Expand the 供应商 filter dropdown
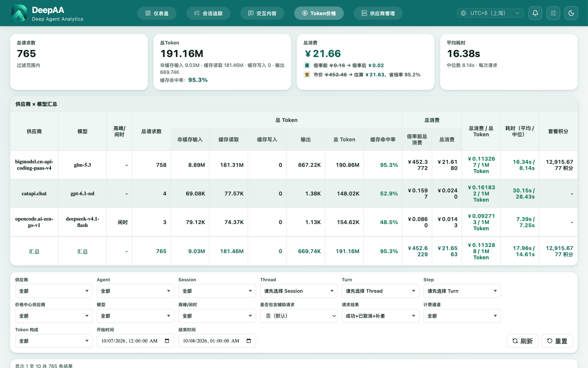The height and width of the screenshot is (368, 588). coord(53,291)
